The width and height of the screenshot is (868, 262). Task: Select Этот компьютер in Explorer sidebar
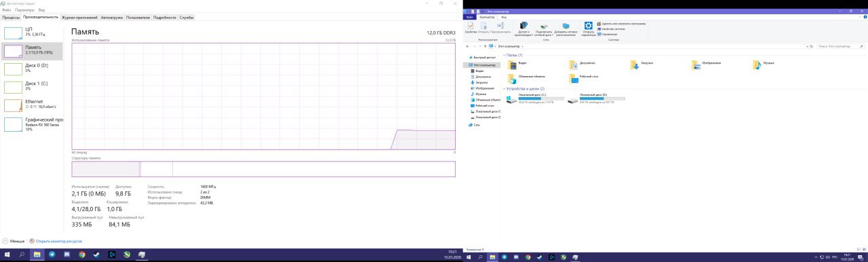(x=482, y=65)
